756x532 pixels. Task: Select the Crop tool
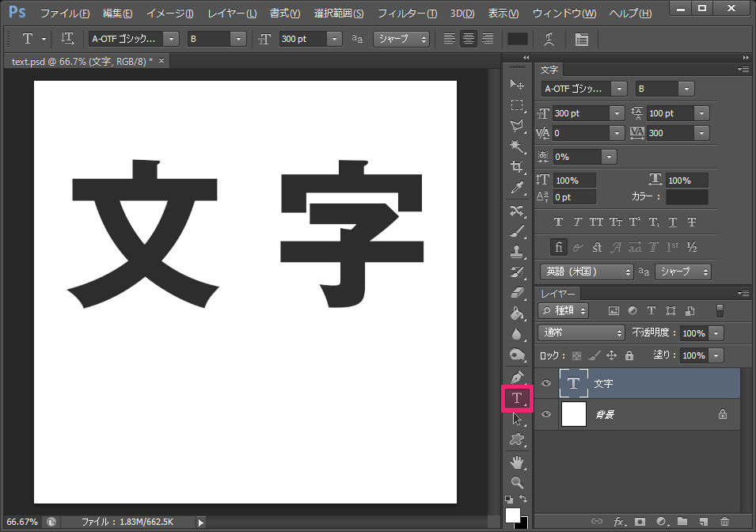tap(517, 167)
